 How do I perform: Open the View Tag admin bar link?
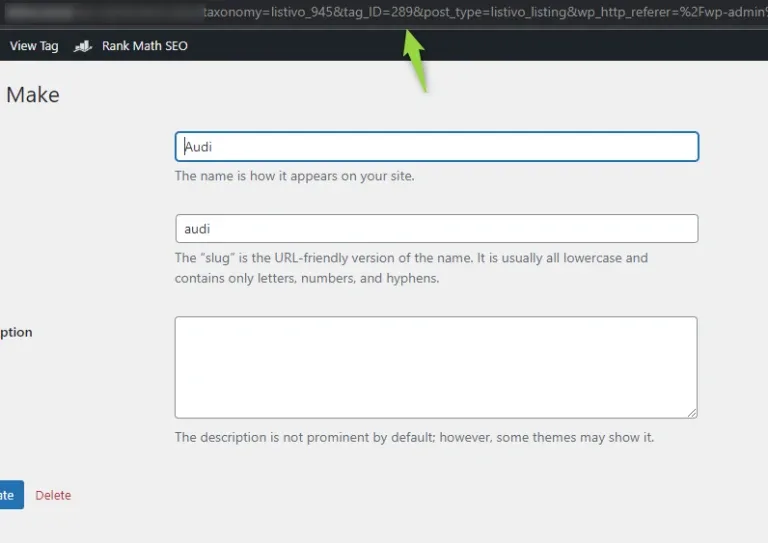point(34,46)
